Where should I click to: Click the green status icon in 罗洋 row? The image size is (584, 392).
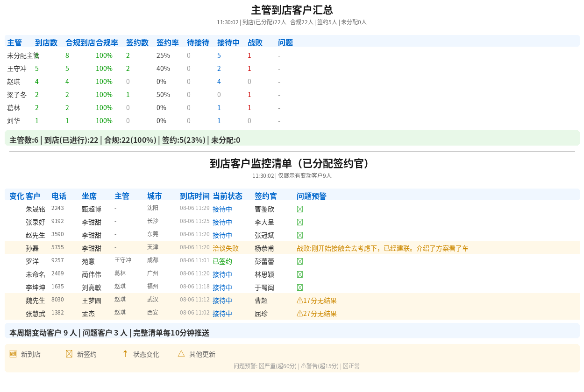(300, 261)
